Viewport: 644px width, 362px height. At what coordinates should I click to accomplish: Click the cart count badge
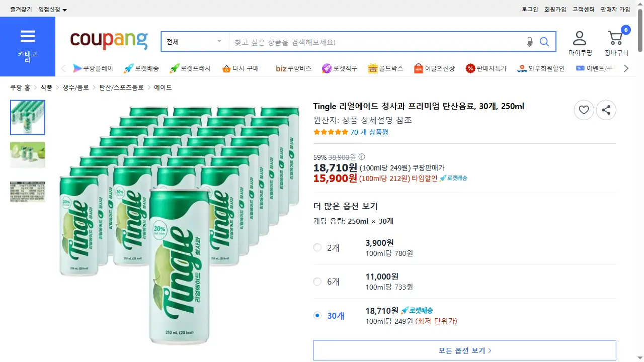(x=626, y=30)
